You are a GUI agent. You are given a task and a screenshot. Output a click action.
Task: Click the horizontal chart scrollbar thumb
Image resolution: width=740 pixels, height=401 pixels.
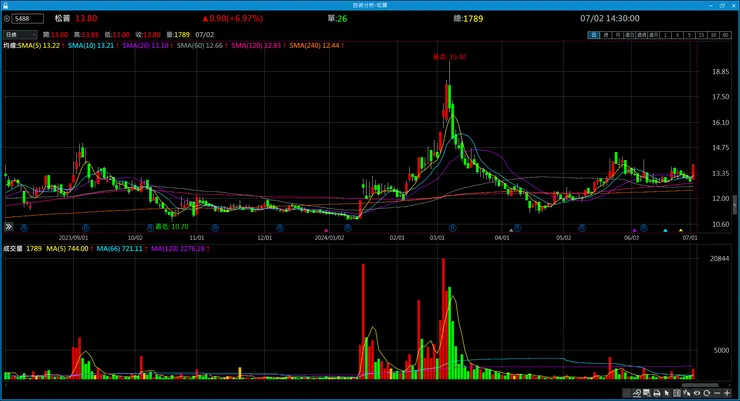pyautogui.click(x=700, y=385)
